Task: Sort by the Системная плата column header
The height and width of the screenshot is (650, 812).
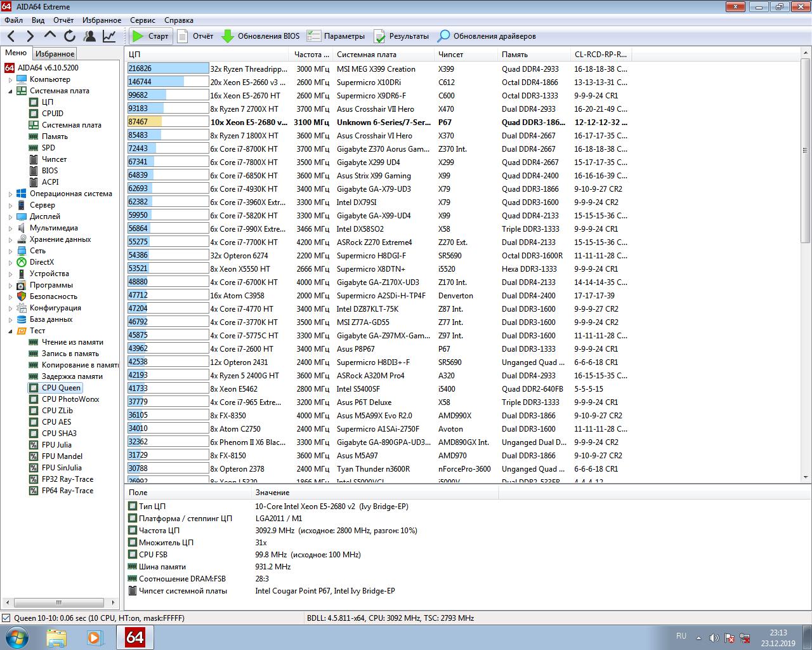Action: click(x=383, y=55)
